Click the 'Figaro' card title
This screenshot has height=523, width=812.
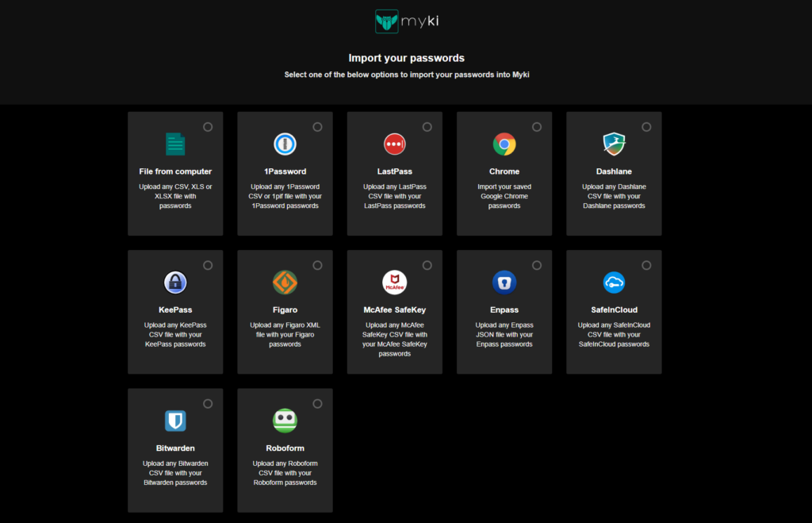pos(285,310)
